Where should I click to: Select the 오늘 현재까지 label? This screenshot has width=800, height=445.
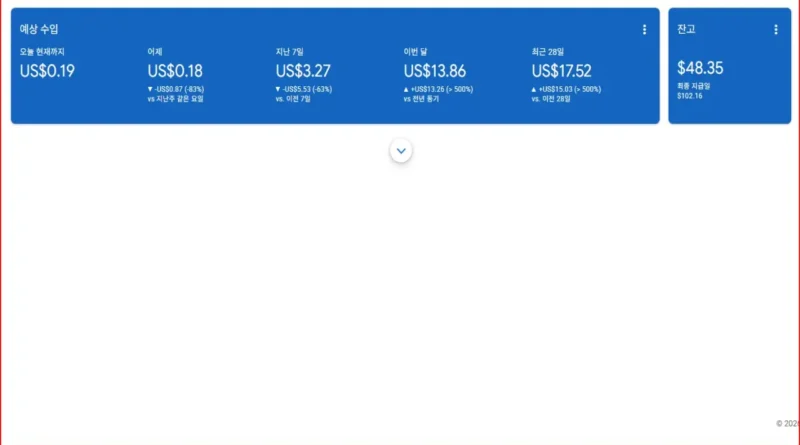coord(42,52)
